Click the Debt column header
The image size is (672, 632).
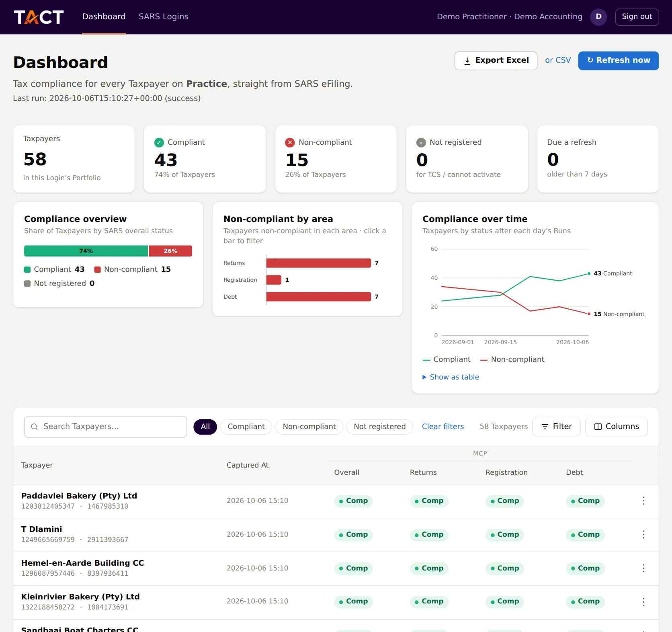(574, 472)
